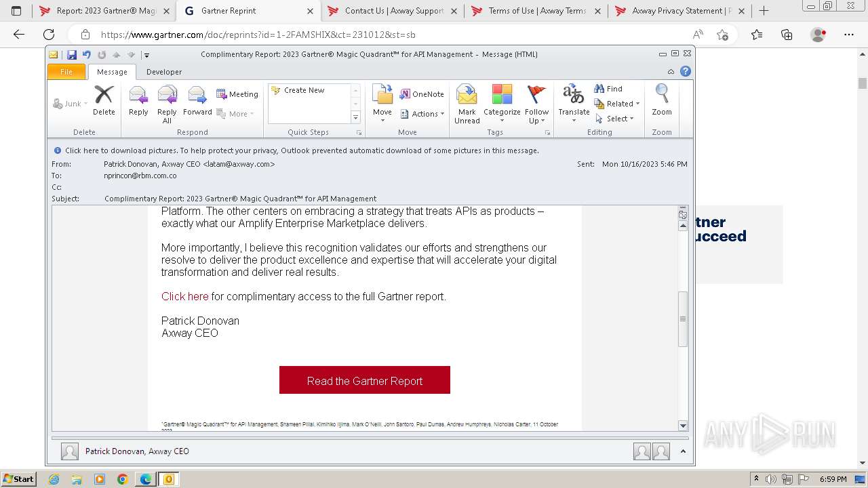Open Quick Steps dialog launcher
Image resolution: width=868 pixels, height=488 pixels.
[x=359, y=133]
